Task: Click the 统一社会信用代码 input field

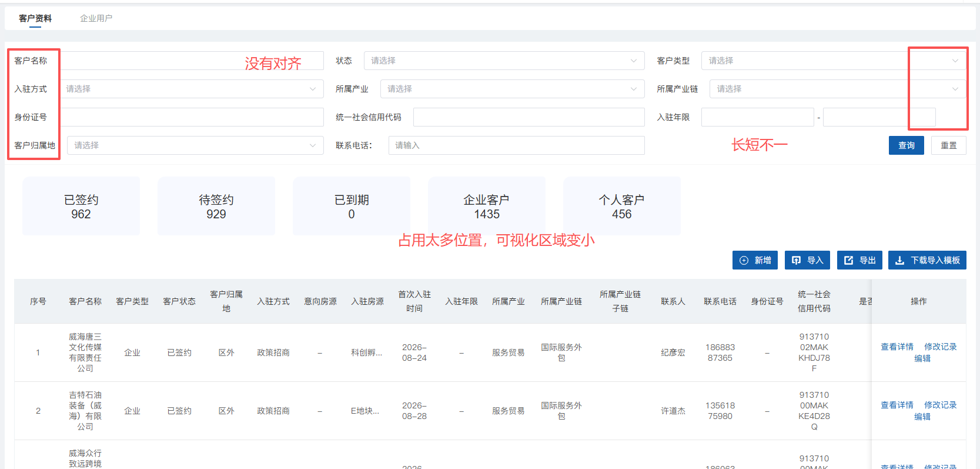Action: tap(529, 117)
